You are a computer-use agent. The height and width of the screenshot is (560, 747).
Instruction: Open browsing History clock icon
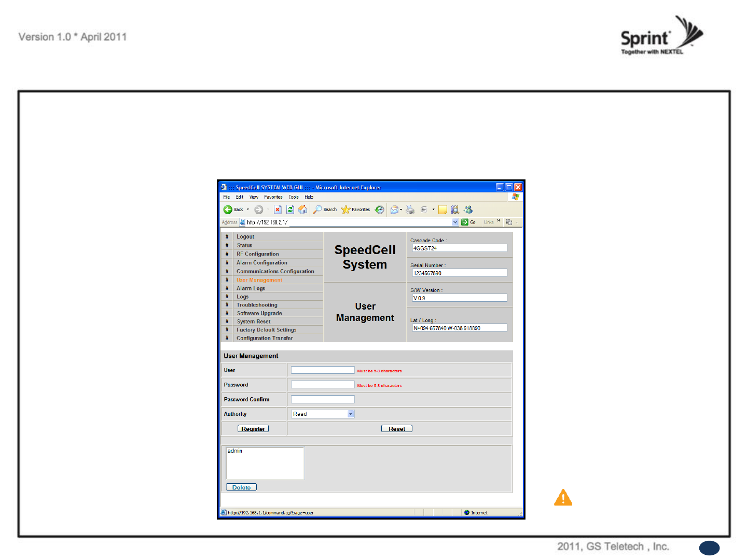(380, 209)
